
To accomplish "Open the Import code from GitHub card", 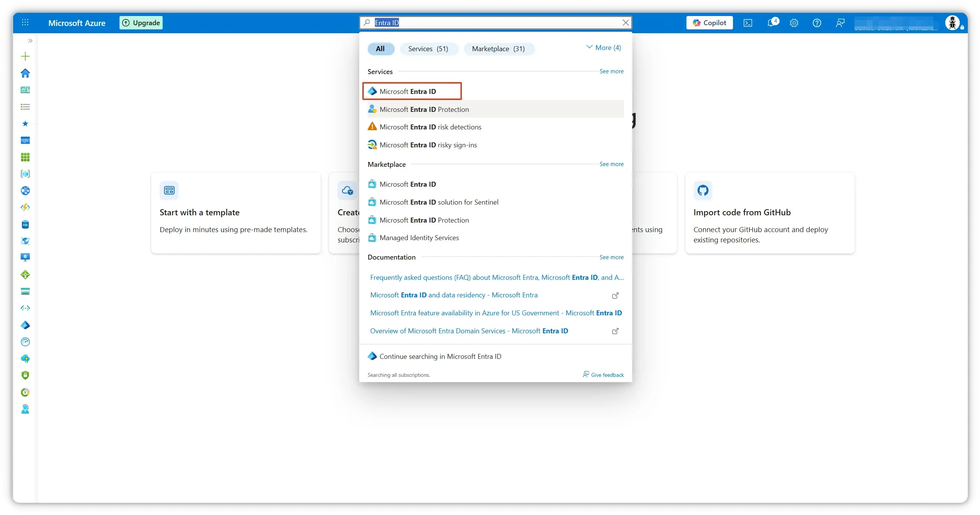I will [770, 213].
